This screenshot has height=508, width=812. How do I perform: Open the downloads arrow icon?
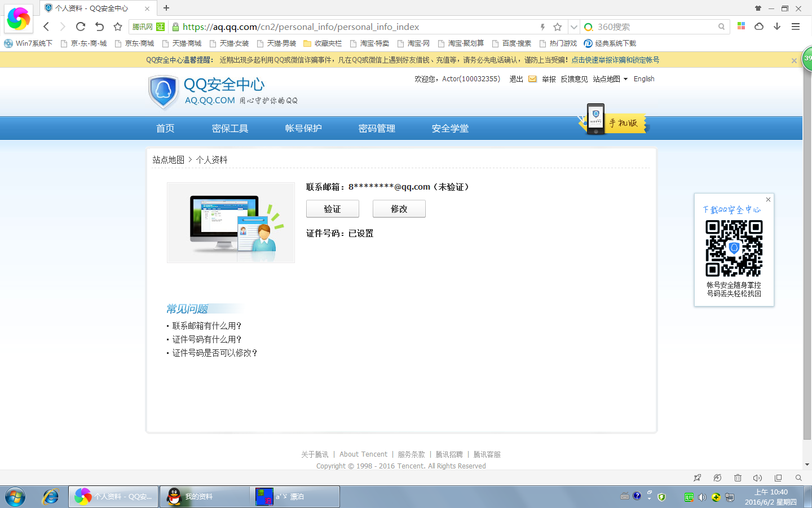coord(777,26)
